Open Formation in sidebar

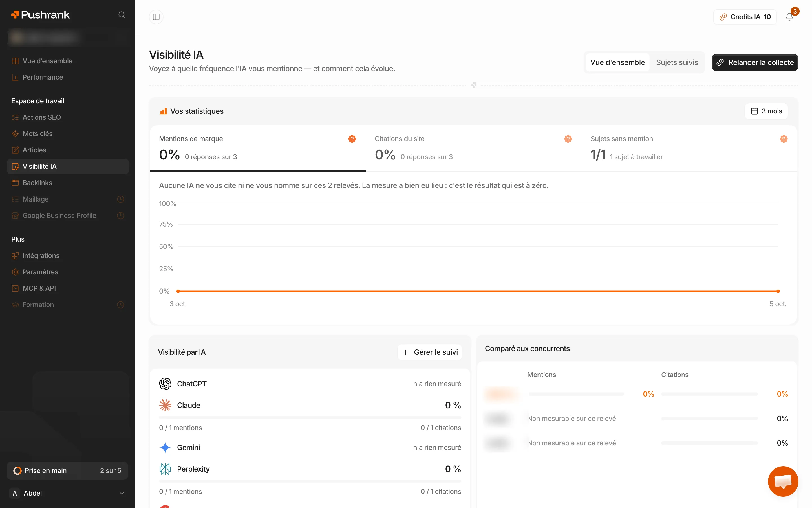(68, 305)
